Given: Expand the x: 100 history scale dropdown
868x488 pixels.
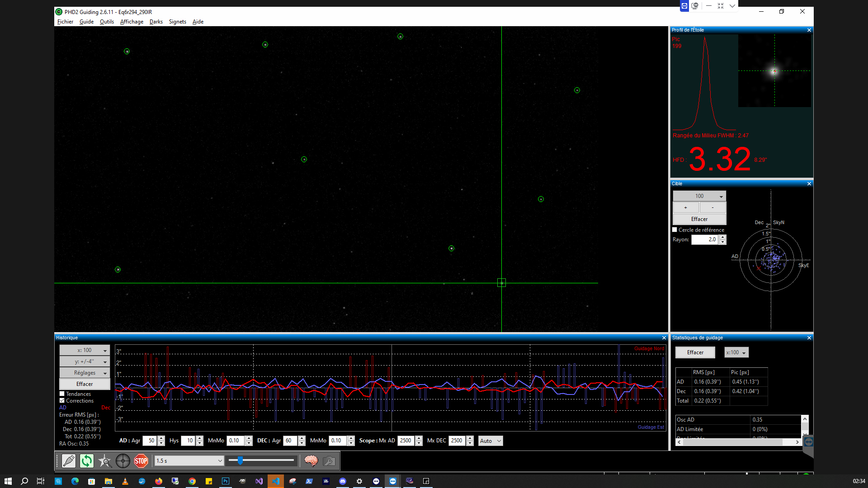Looking at the screenshot, I should [x=85, y=350].
